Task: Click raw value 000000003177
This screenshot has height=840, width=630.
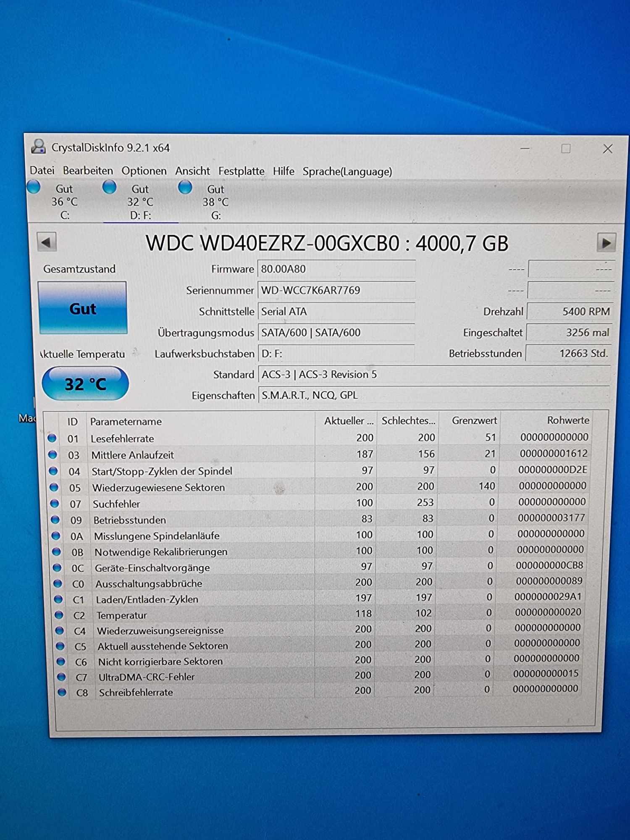Action: pyautogui.click(x=551, y=518)
